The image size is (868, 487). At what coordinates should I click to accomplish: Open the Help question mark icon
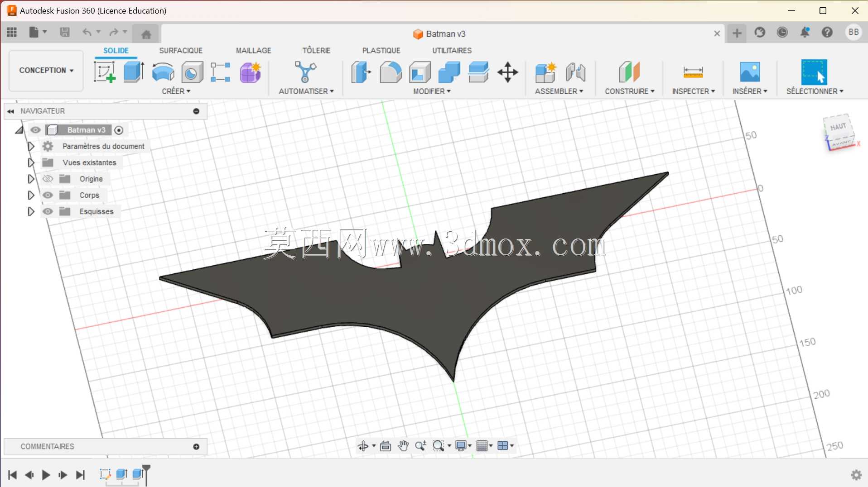tap(827, 32)
